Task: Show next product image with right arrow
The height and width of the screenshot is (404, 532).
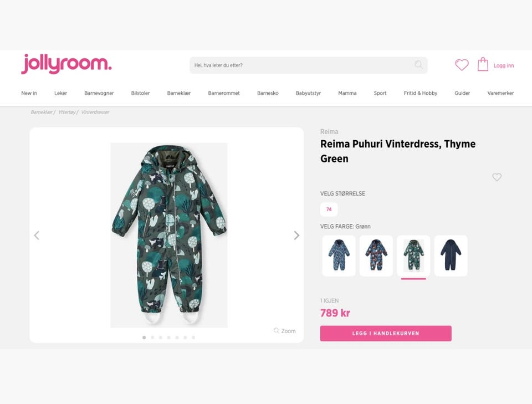Action: (x=296, y=236)
